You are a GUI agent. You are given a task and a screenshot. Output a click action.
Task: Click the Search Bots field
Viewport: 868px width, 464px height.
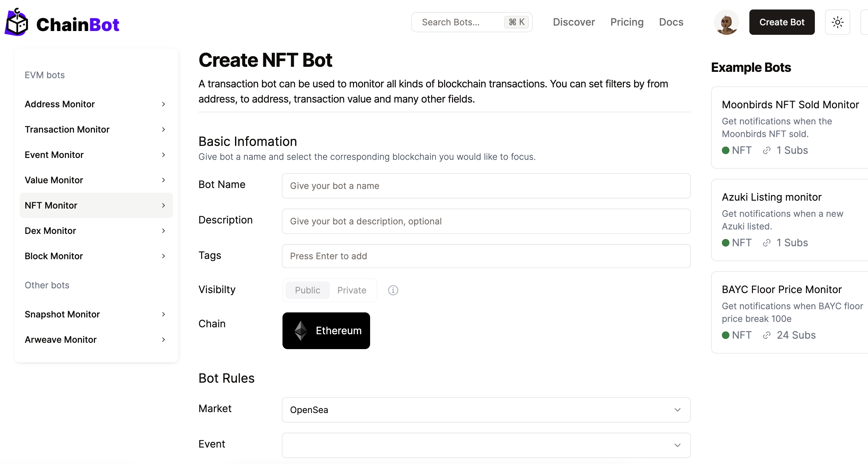462,22
